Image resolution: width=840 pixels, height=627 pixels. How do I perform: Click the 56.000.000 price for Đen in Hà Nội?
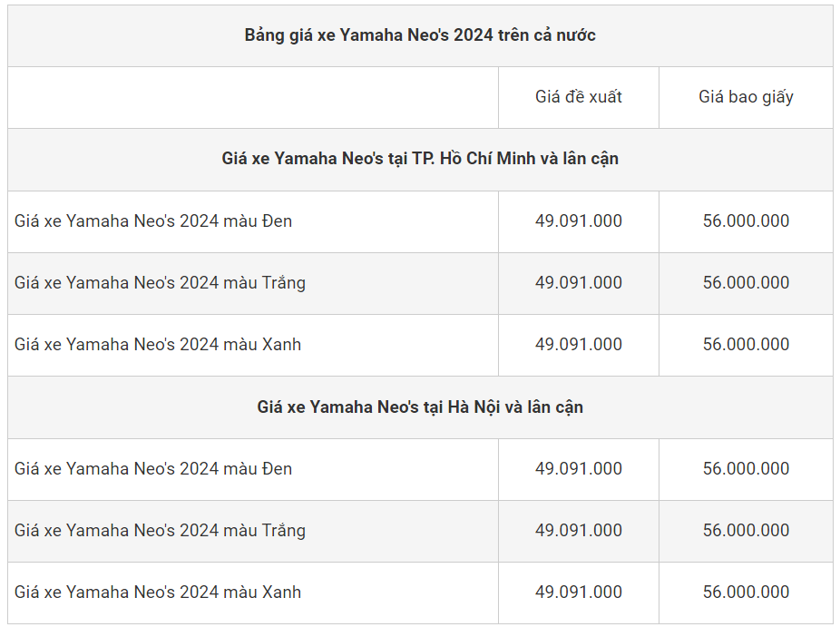(746, 469)
